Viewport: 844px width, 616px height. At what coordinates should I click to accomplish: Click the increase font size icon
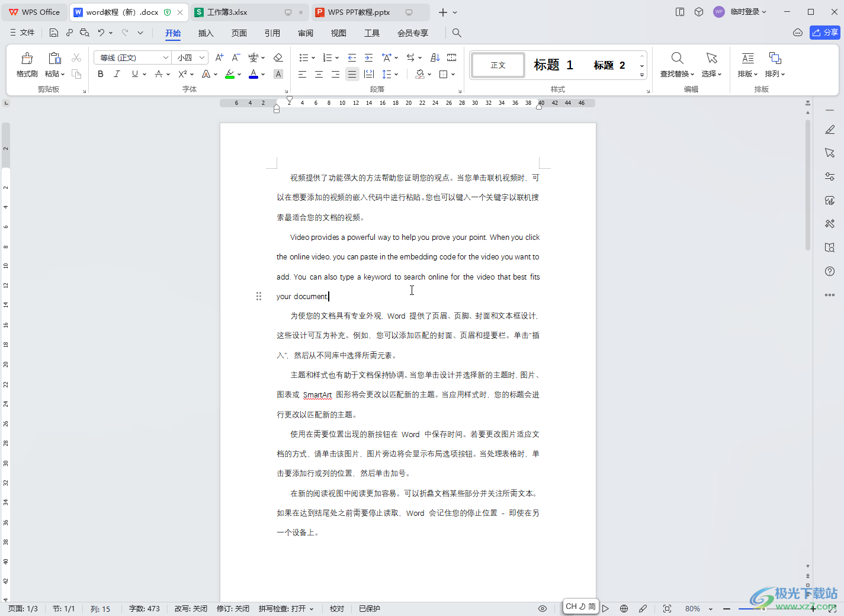click(220, 57)
